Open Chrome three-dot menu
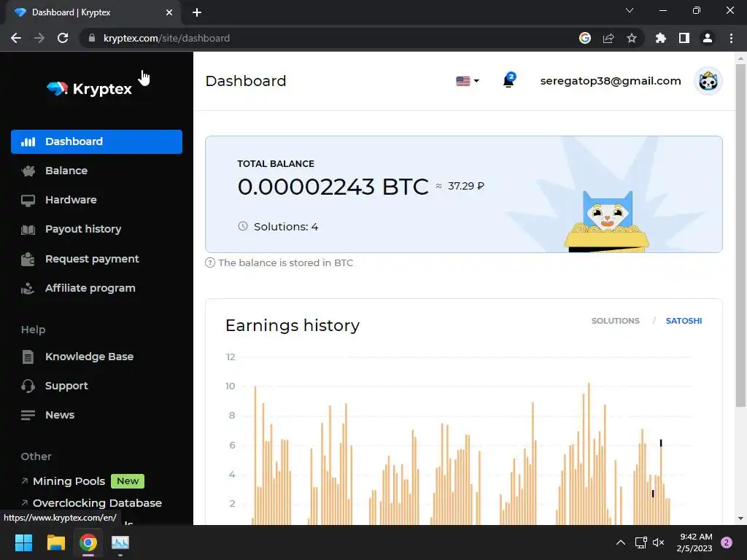The width and height of the screenshot is (747, 560). [731, 38]
